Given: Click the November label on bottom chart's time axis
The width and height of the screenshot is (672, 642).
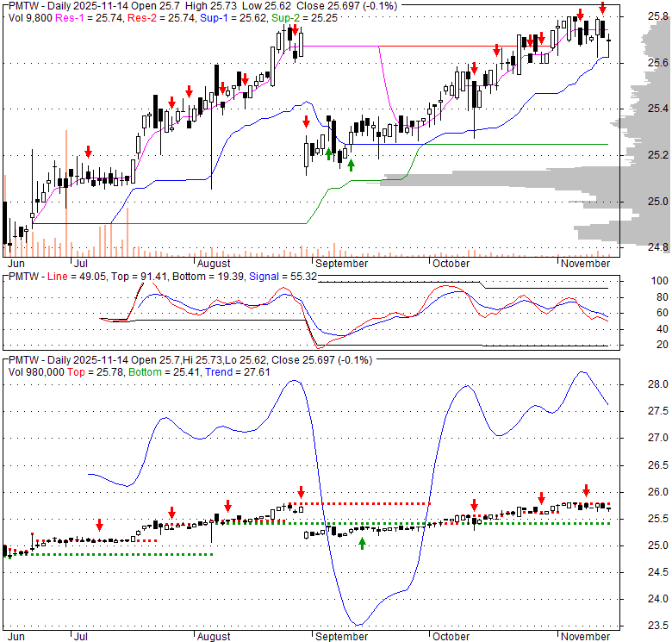Looking at the screenshot, I should pyautogui.click(x=586, y=637).
